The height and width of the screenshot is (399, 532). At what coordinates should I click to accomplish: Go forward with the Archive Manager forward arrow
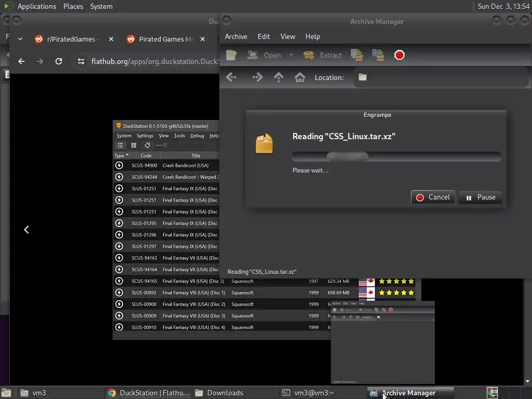(x=257, y=77)
